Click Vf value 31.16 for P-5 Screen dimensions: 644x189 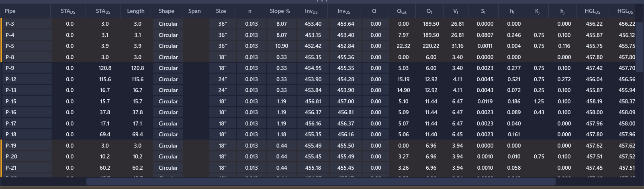(457, 46)
